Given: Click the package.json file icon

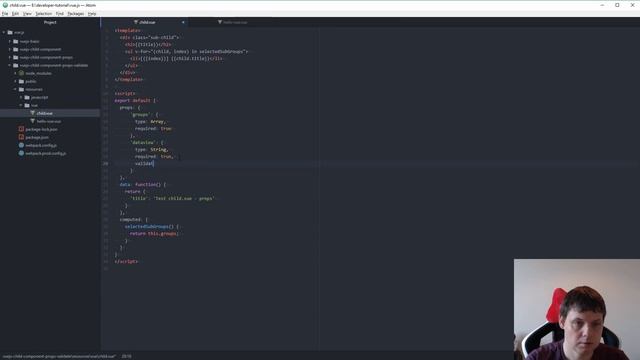Looking at the screenshot, I should 21,137.
